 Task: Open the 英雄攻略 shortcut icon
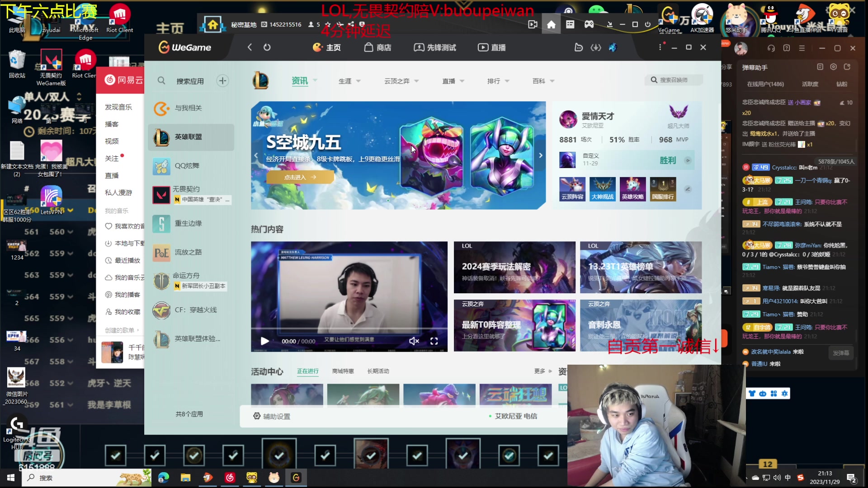[x=632, y=189]
